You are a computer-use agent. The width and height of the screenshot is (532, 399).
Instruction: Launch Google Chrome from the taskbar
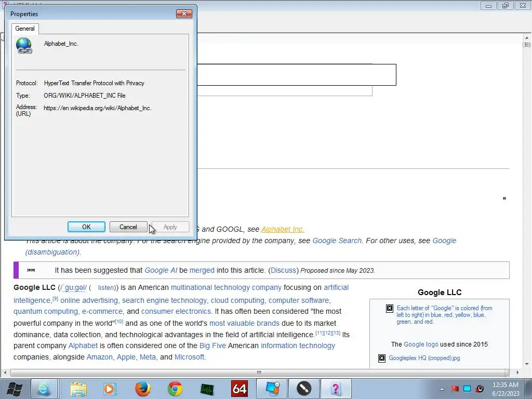tap(175, 389)
